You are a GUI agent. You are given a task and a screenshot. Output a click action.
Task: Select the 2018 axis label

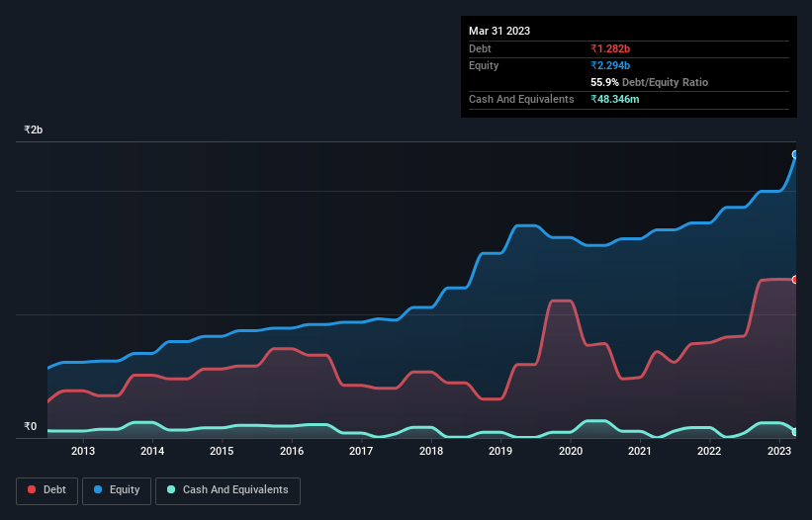click(431, 451)
